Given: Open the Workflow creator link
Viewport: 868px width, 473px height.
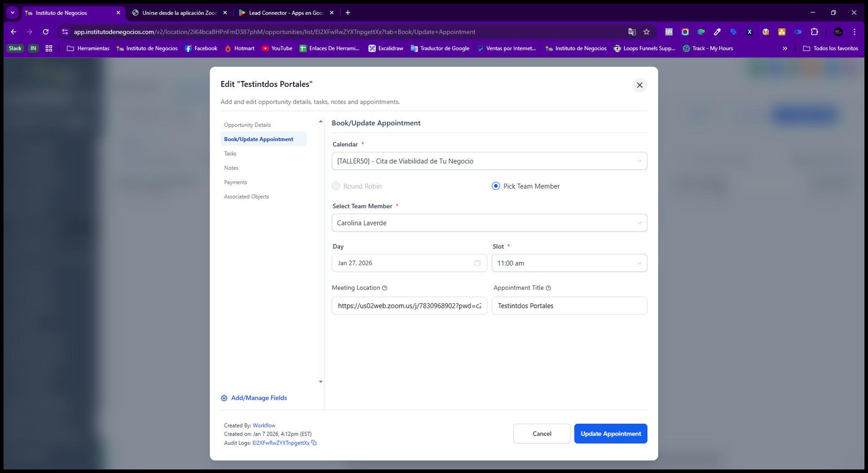Looking at the screenshot, I should (x=264, y=426).
